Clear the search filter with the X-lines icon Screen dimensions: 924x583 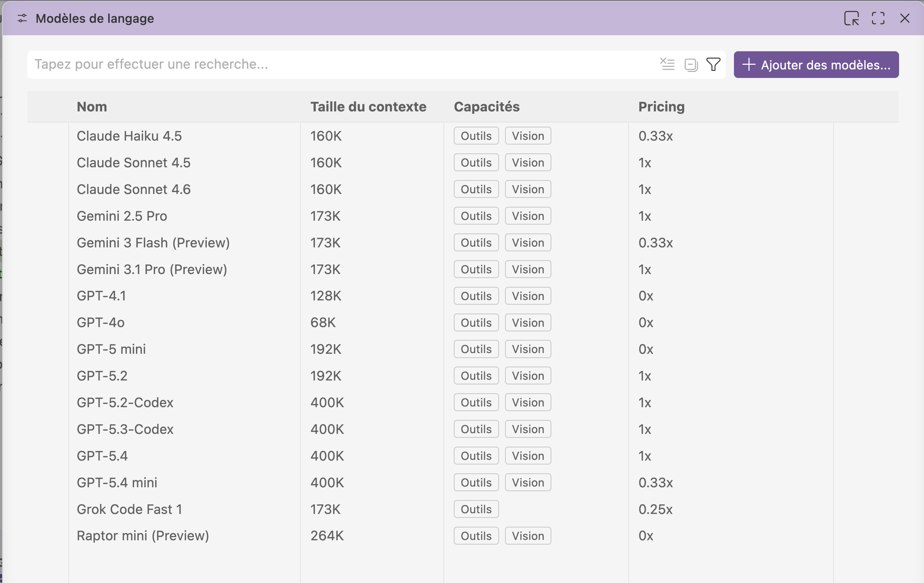[667, 64]
